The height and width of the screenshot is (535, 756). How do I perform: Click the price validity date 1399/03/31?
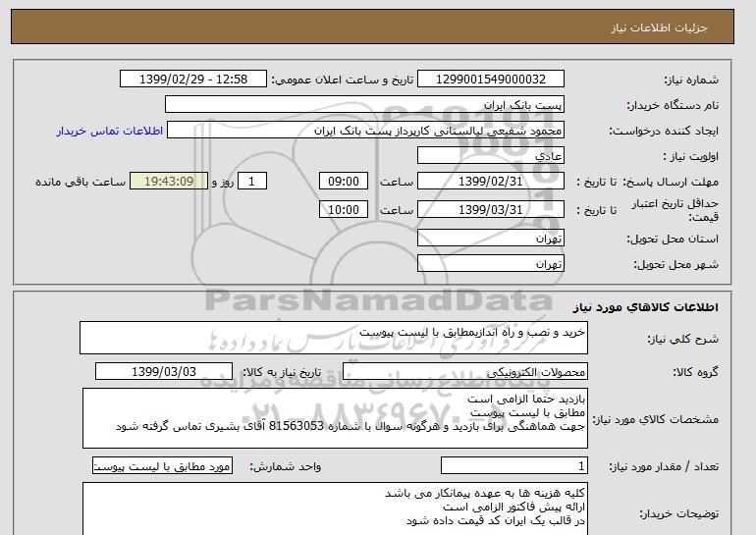click(x=490, y=210)
